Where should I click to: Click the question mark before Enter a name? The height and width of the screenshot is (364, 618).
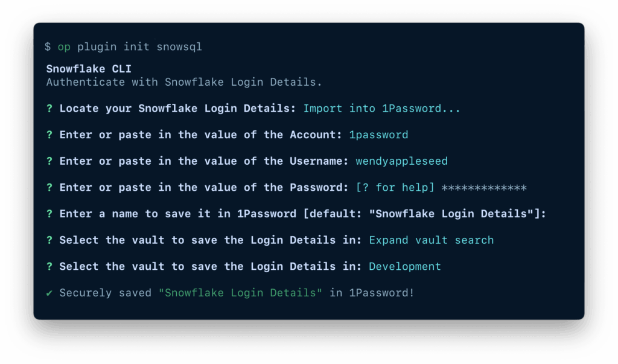click(x=49, y=214)
